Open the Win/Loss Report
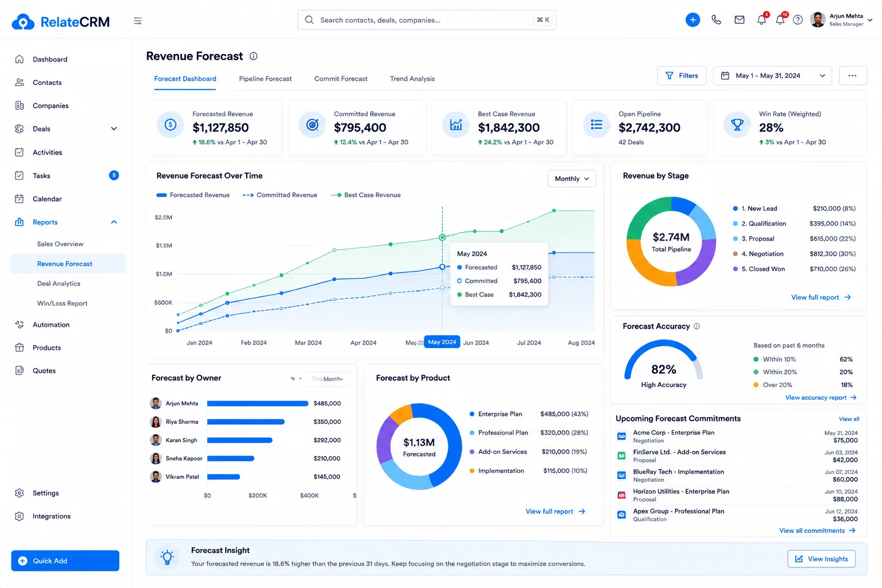This screenshot has width=882, height=588. 62,303
